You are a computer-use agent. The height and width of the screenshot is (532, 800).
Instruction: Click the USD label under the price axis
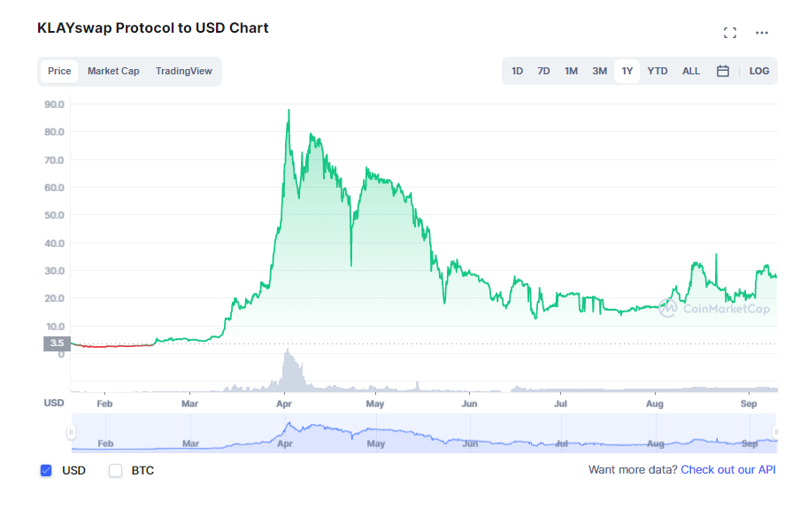tap(54, 403)
